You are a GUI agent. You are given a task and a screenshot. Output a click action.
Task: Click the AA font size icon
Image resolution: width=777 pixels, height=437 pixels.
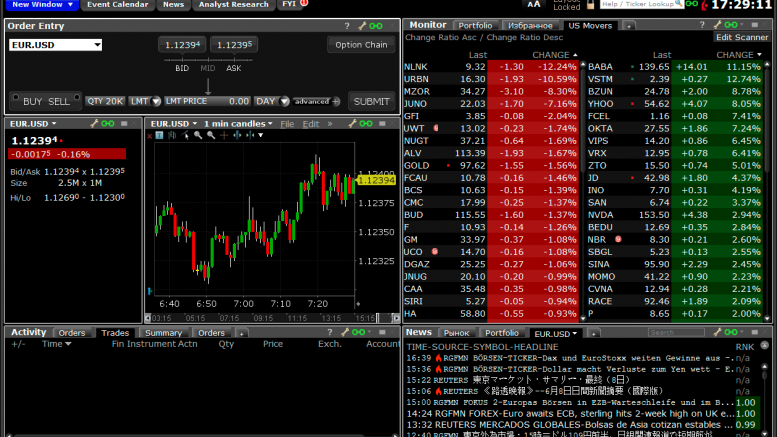[x=534, y=4]
